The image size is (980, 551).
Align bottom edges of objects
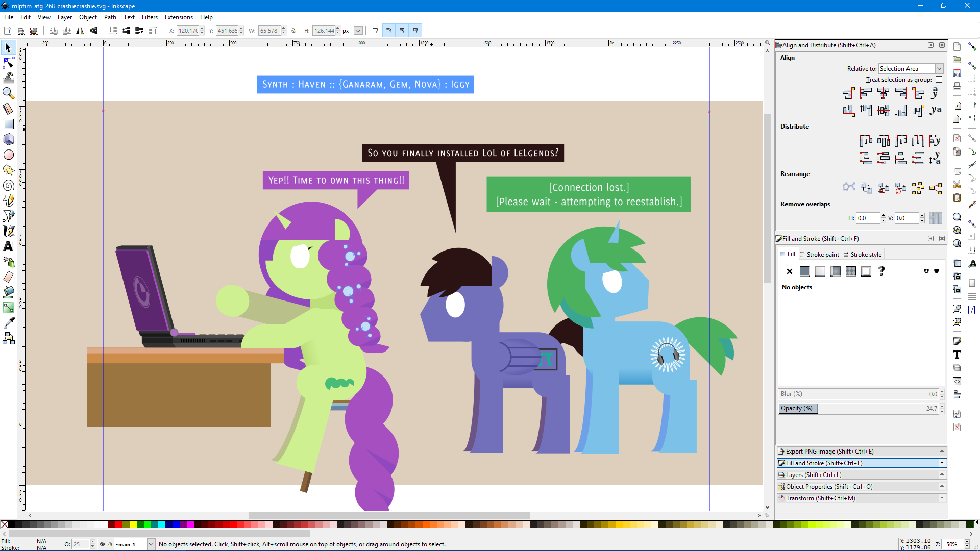point(901,110)
